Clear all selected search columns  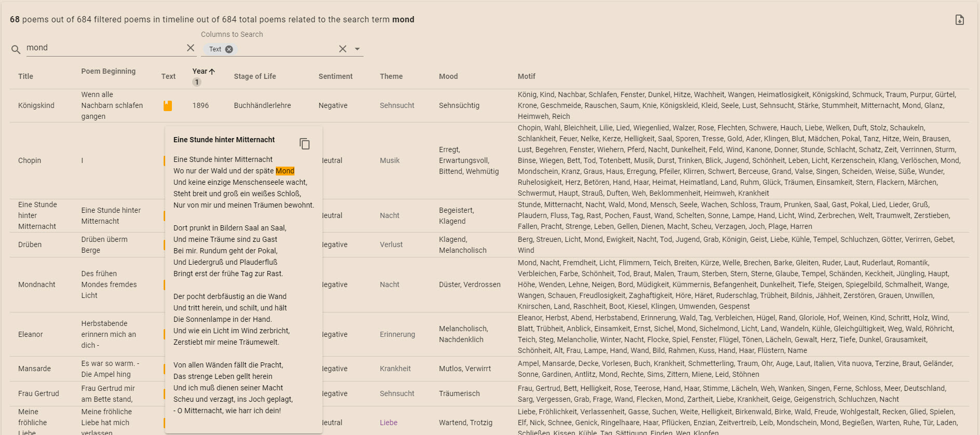coord(343,49)
